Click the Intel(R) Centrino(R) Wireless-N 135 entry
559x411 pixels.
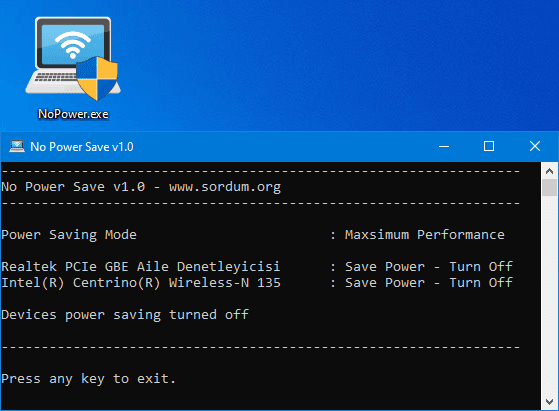pyautogui.click(x=141, y=283)
